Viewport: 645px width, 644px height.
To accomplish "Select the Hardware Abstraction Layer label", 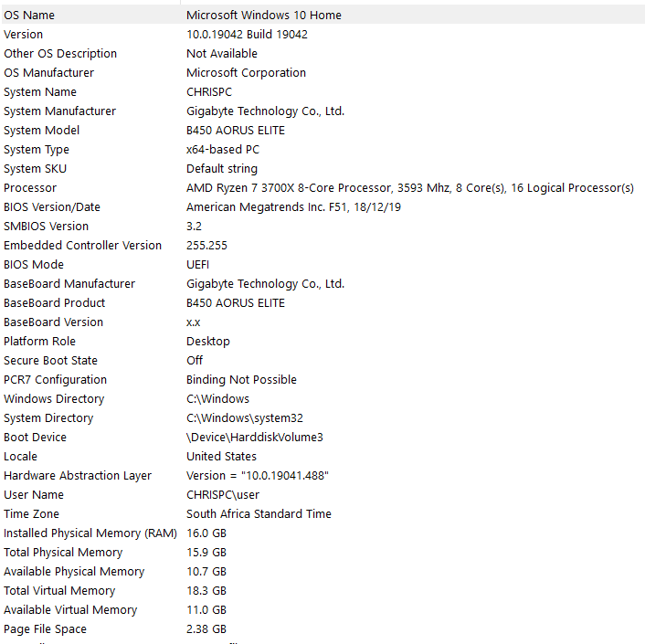I will pos(78,476).
